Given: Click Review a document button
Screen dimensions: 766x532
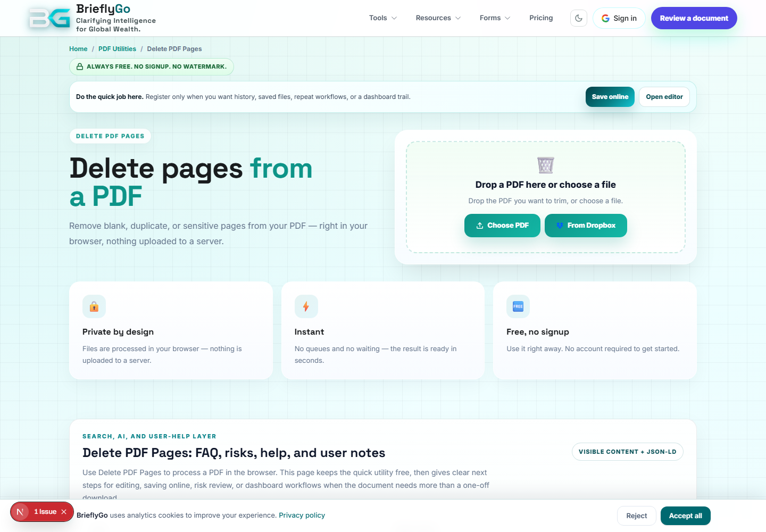Looking at the screenshot, I should (694, 18).
